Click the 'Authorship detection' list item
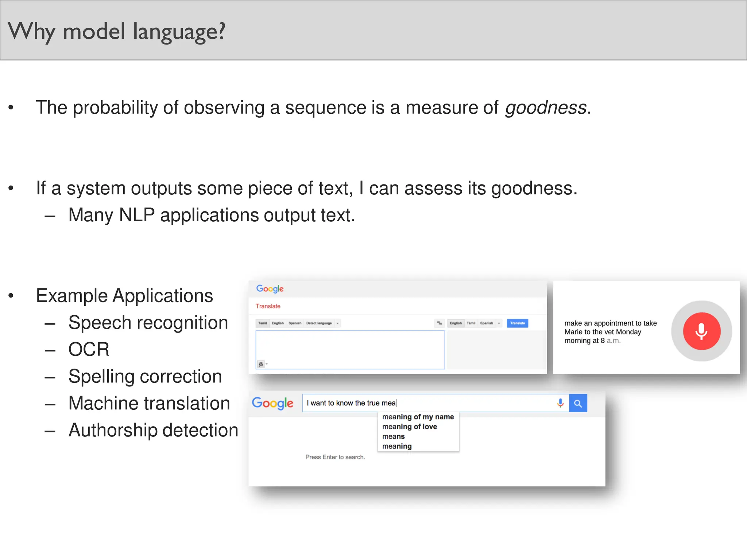Viewport: 747px width, 560px height. pyautogui.click(x=153, y=430)
